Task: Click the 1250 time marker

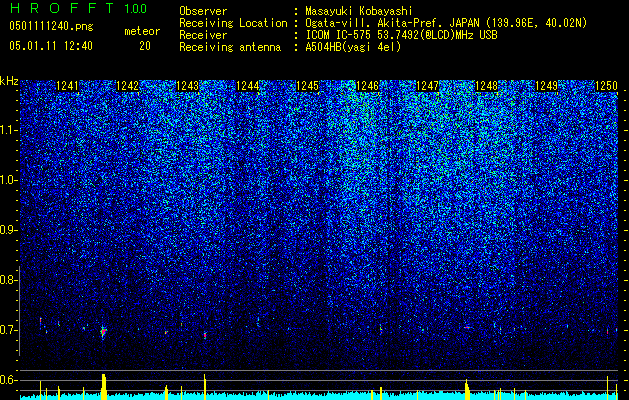Action: tap(606, 86)
